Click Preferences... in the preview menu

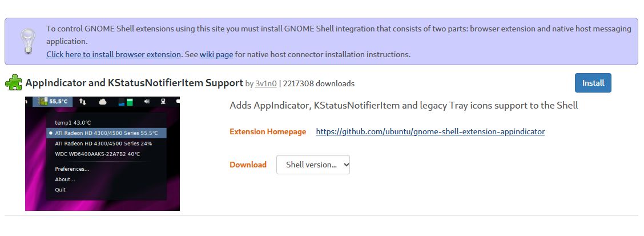point(72,169)
